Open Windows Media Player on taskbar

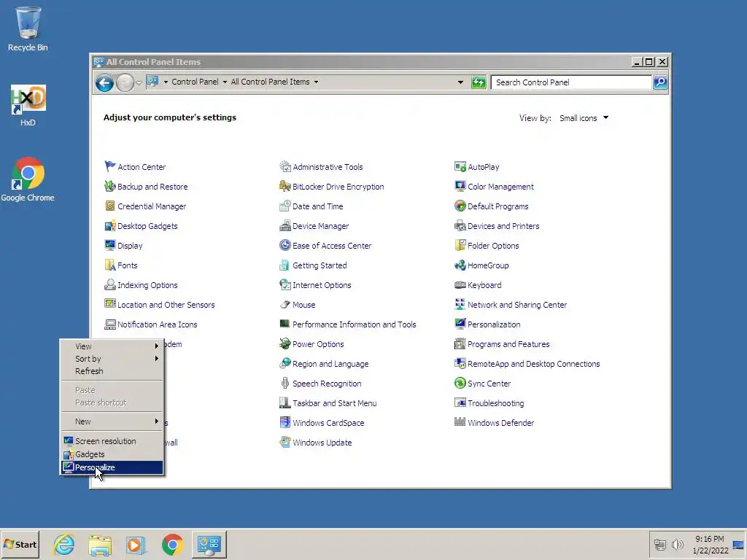point(136,545)
